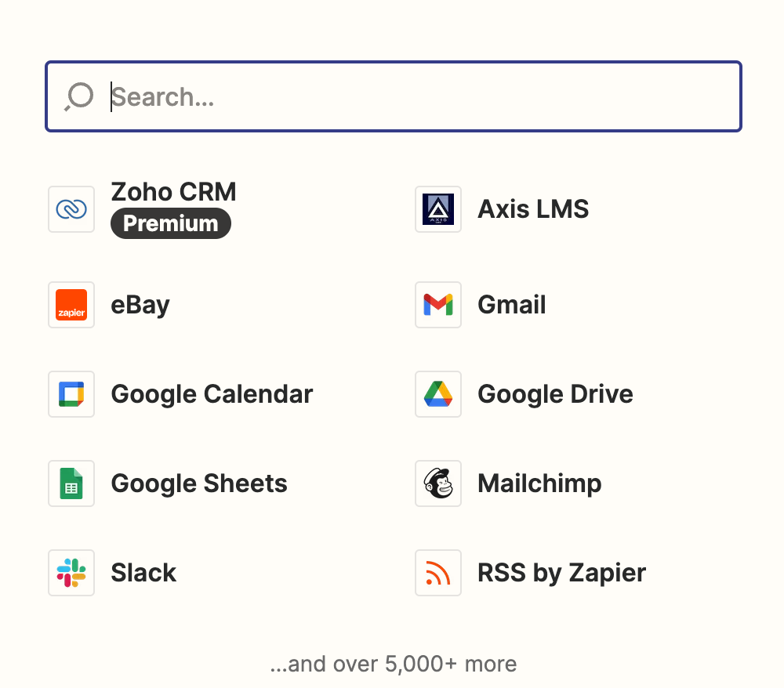Pick Google Calendar text label
This screenshot has height=688, width=784.
[x=212, y=394]
